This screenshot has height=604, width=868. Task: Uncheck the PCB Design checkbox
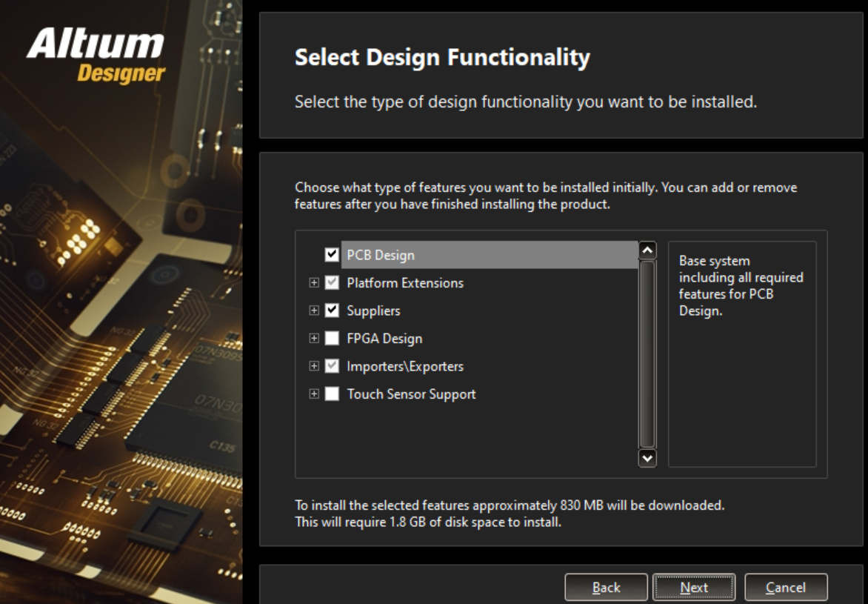332,255
